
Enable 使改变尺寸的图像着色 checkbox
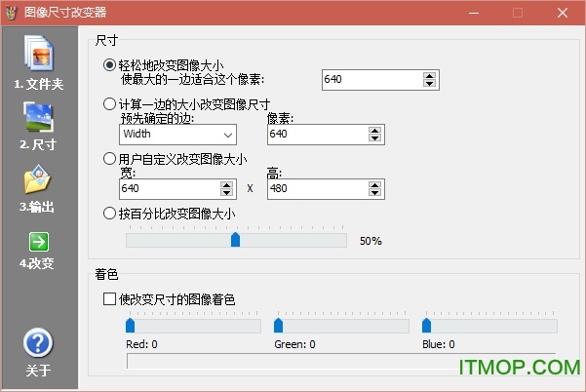click(x=109, y=299)
